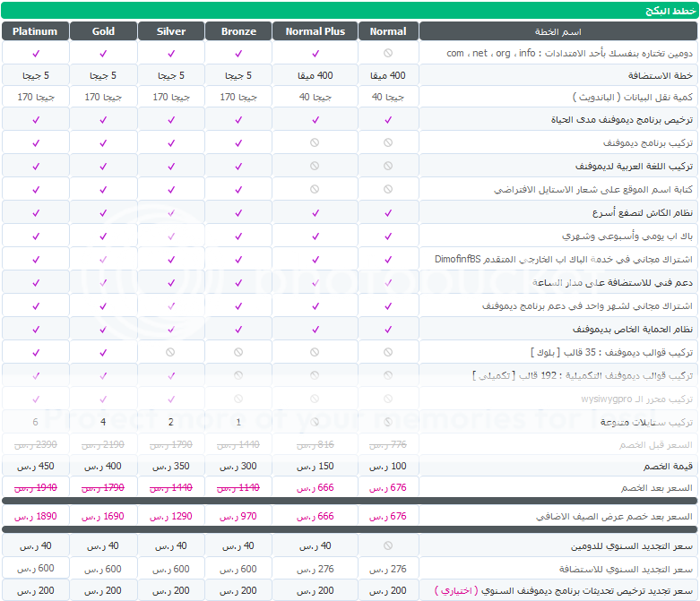Click Gold's checkmark for تركيب اللغة العربية row

(103, 166)
